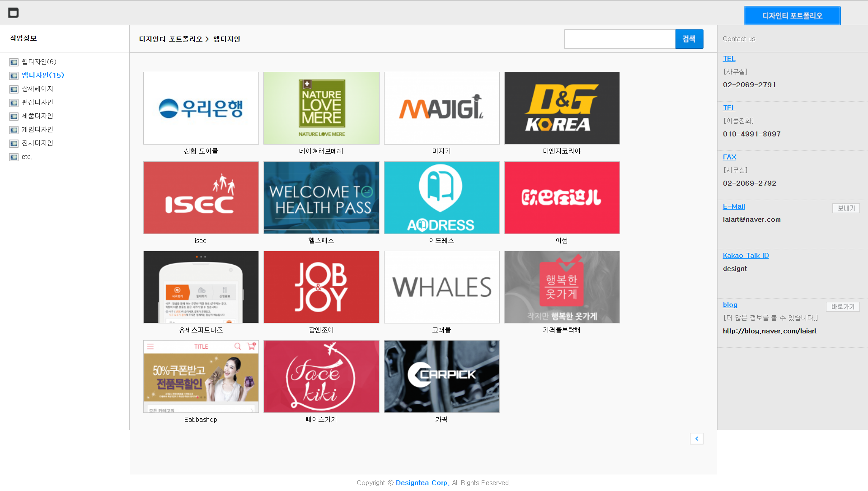Click 디자인티 포트폴리오 in the breadcrumb
868x491 pixels.
click(171, 39)
